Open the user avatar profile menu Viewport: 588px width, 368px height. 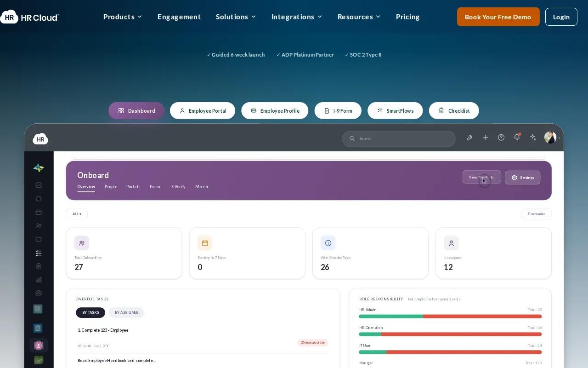coord(550,138)
